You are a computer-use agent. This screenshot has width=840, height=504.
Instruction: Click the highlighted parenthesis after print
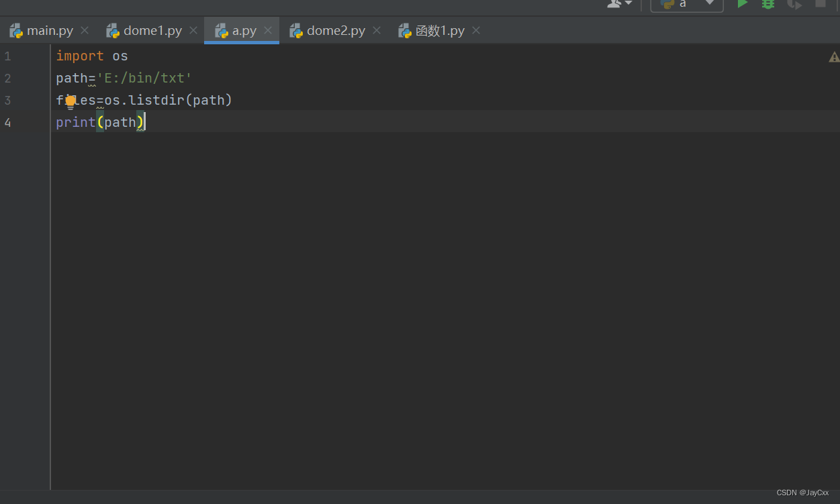[100, 122]
